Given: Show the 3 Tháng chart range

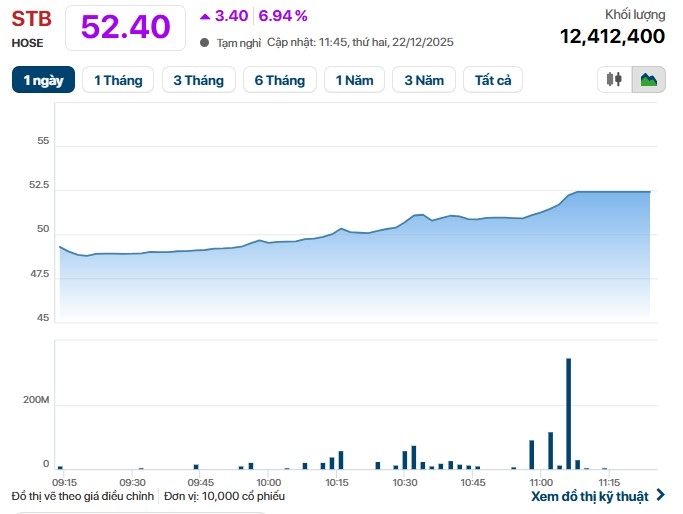Looking at the screenshot, I should click(x=198, y=80).
